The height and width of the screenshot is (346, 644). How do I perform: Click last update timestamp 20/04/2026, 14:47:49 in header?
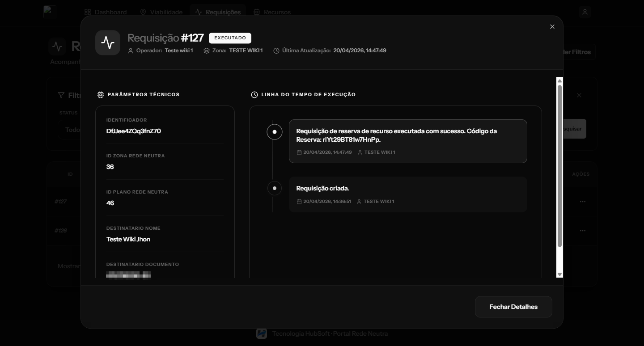[360, 51]
